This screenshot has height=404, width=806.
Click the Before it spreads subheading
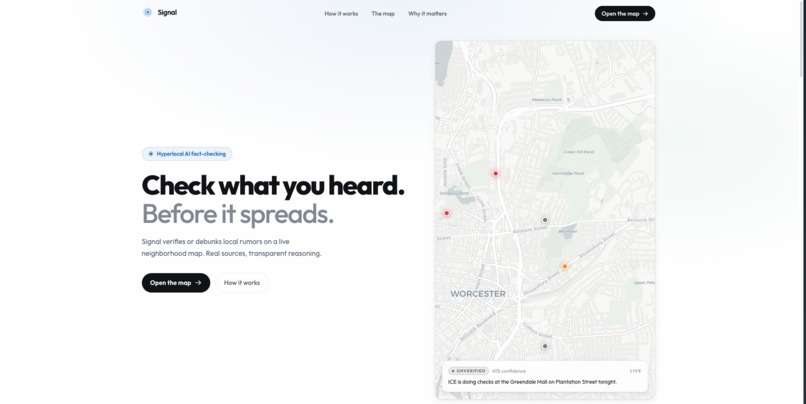pos(237,214)
